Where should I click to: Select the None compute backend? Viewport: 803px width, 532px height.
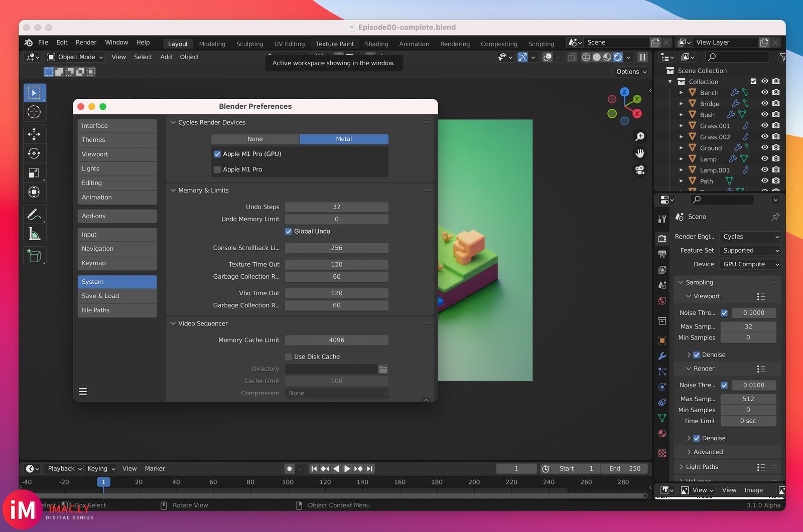(255, 139)
